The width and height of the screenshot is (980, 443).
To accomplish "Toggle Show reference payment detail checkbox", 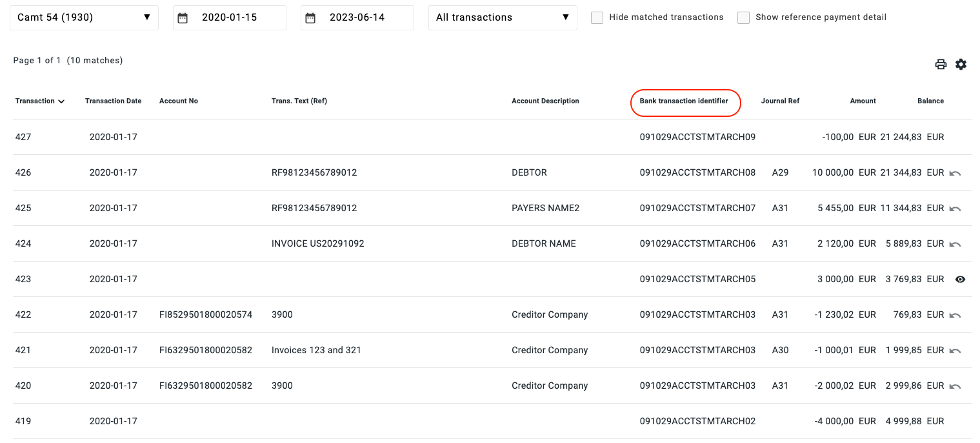I will pos(743,17).
